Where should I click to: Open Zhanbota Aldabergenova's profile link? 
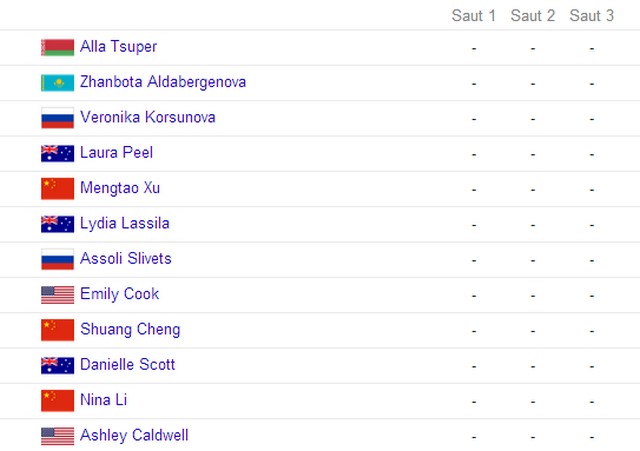tap(163, 82)
